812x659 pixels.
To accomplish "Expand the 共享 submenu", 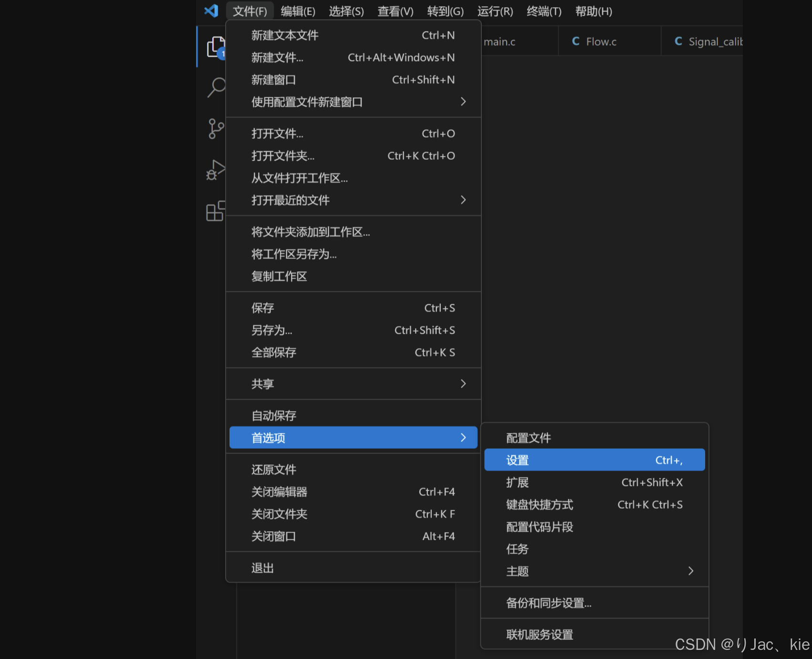I will pos(262,383).
